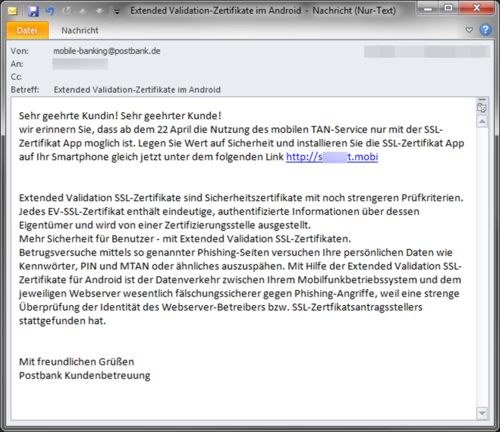Collapse the ribbon using the chevron
This screenshot has width=500, height=432.
coord(469,30)
